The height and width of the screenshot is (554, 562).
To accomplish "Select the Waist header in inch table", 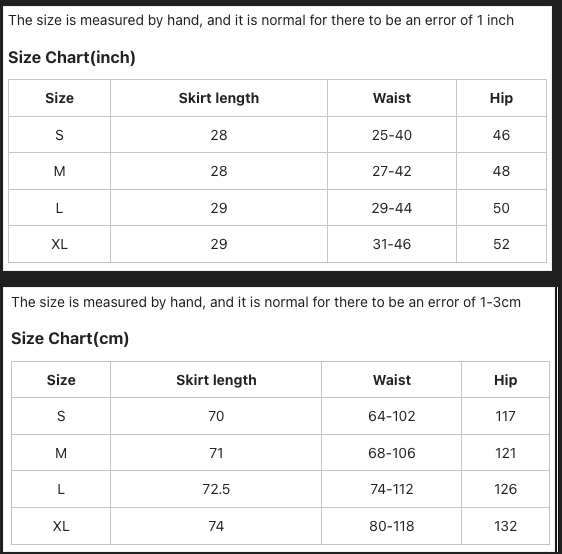I will (x=392, y=98).
